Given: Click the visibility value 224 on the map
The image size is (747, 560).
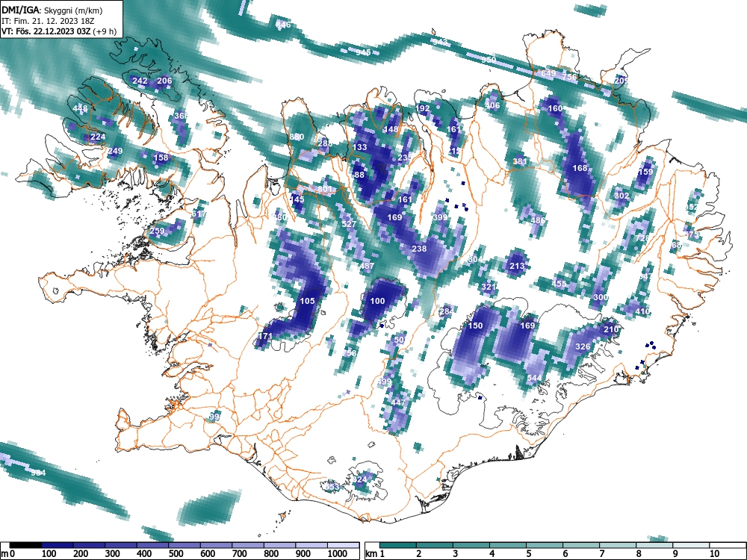Looking at the screenshot, I should tap(98, 137).
